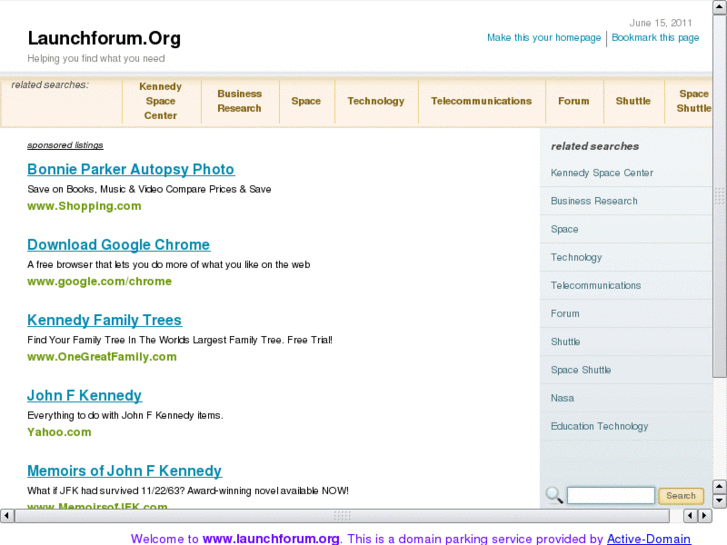The image size is (727, 545).
Task: Click the vertical scrollbar thumb on right
Action: click(x=720, y=197)
